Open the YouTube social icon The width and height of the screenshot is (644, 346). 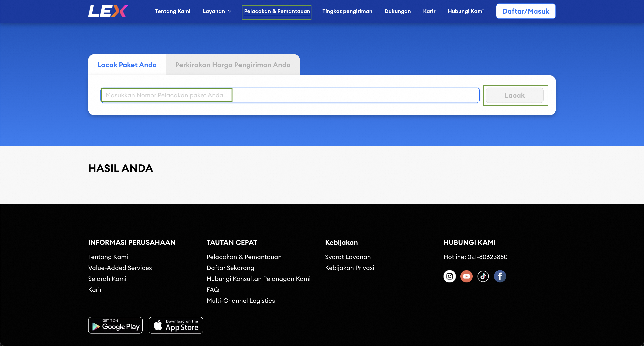tap(466, 276)
